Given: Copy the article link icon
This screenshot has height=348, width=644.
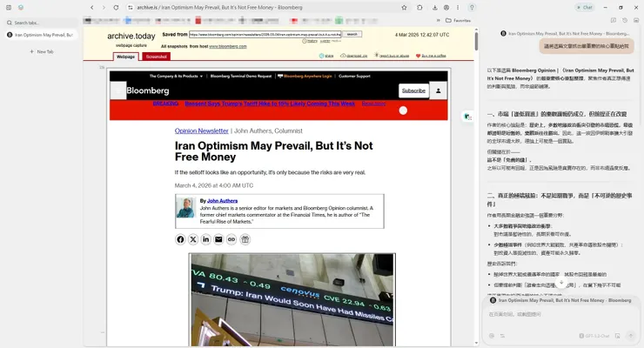Looking at the screenshot, I should pos(231,239).
